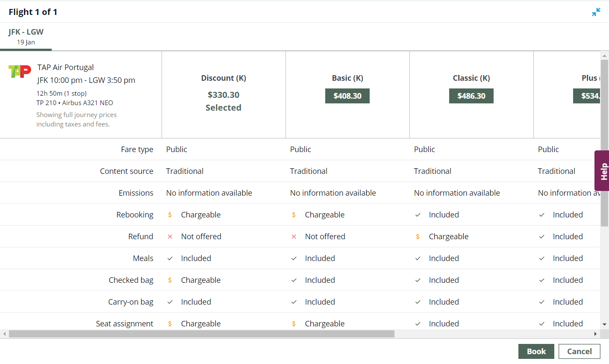
Task: Click the TAP Air Portugal logo
Action: [20, 71]
